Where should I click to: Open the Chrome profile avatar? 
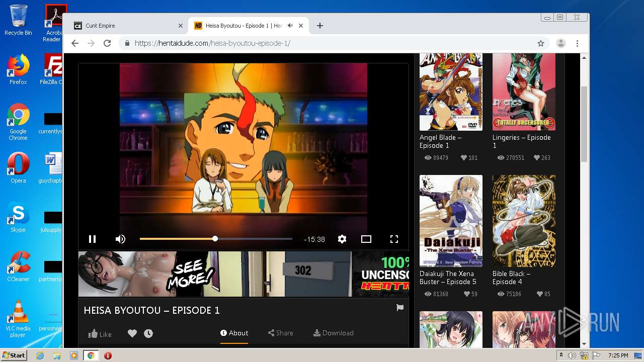[x=561, y=43]
